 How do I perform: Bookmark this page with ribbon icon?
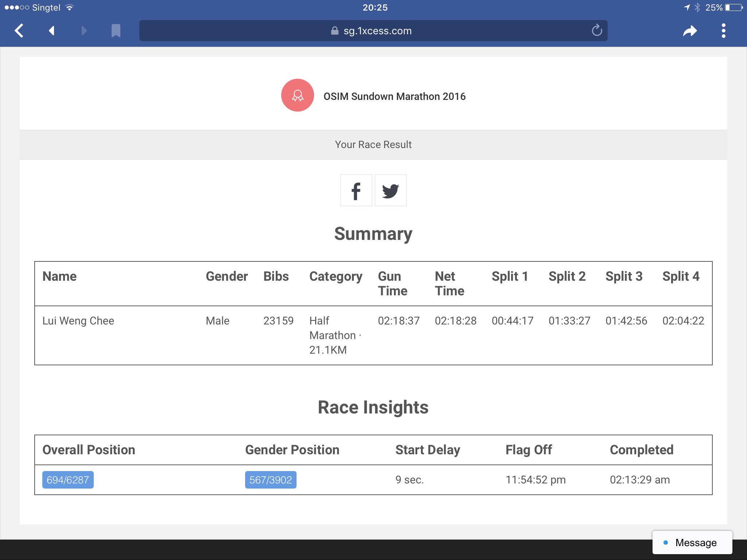[x=116, y=31]
